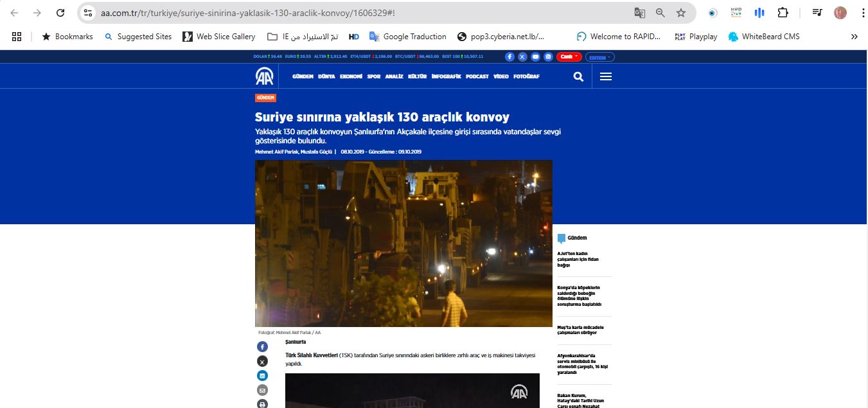Share article by email icon
This screenshot has width=868, height=408.
[262, 390]
